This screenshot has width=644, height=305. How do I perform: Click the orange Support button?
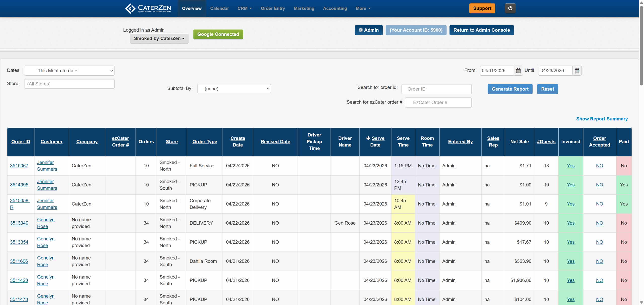coord(482,8)
